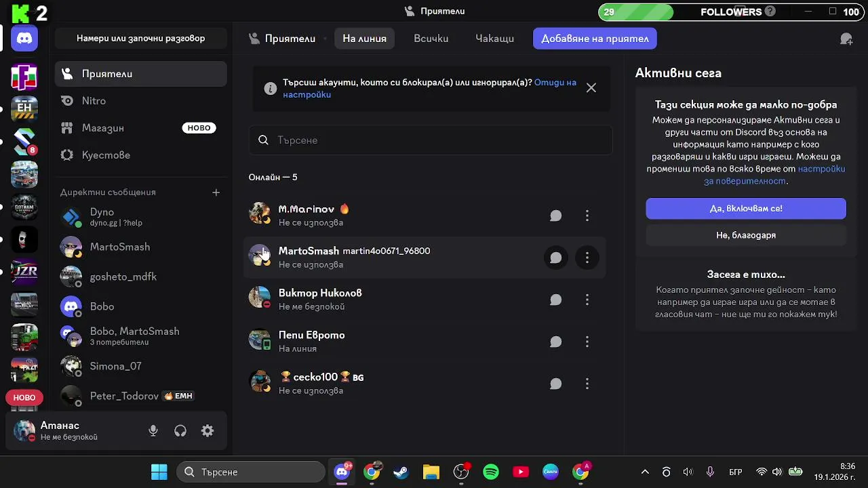
Task: Open Simona_07 direct message
Action: 141,366
